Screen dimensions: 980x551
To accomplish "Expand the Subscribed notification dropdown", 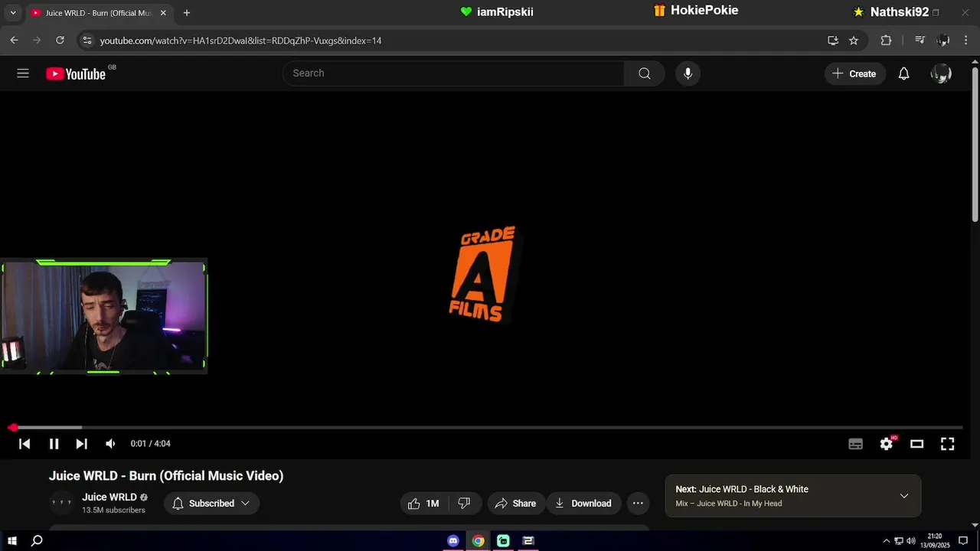I will click(x=211, y=504).
